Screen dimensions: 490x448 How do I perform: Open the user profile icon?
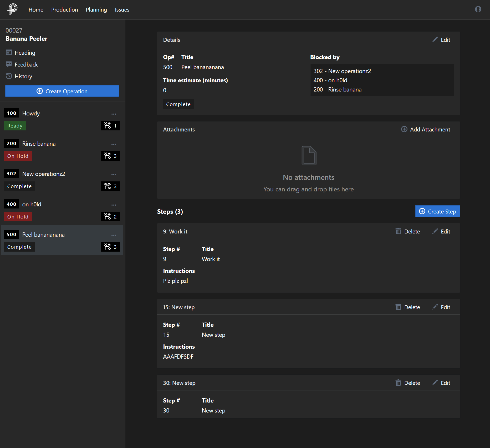[x=478, y=9]
